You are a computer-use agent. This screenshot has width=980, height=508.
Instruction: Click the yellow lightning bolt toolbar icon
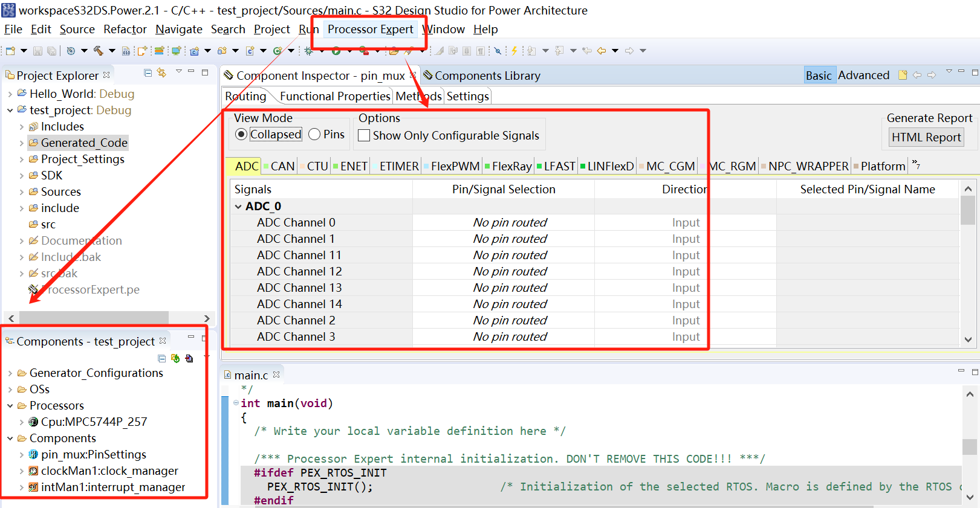click(514, 51)
